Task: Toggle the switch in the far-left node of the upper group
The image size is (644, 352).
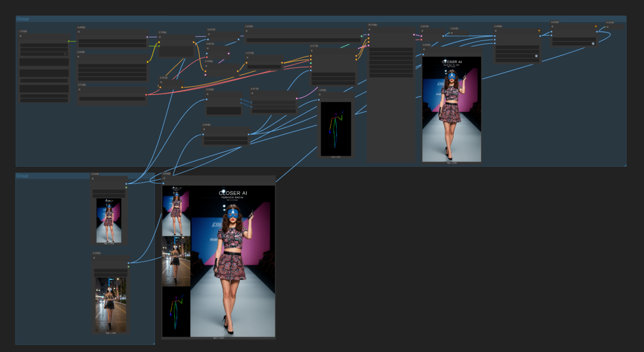Action: [x=65, y=54]
